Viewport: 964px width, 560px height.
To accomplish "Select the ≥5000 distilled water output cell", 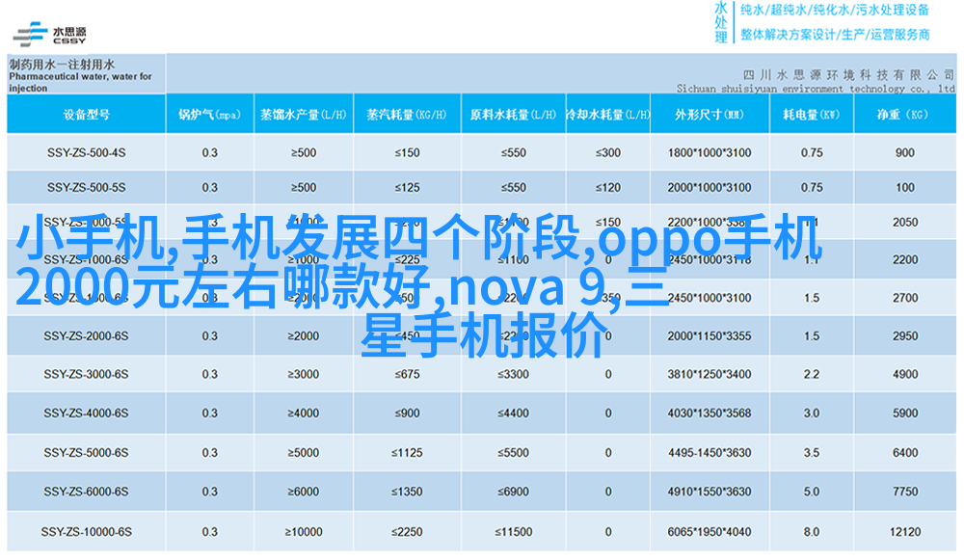I will tap(304, 453).
